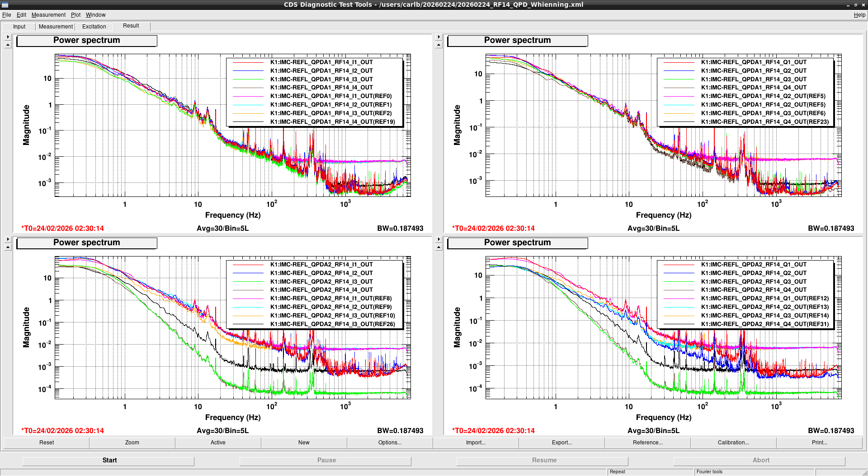Click the Options... button

(390, 443)
